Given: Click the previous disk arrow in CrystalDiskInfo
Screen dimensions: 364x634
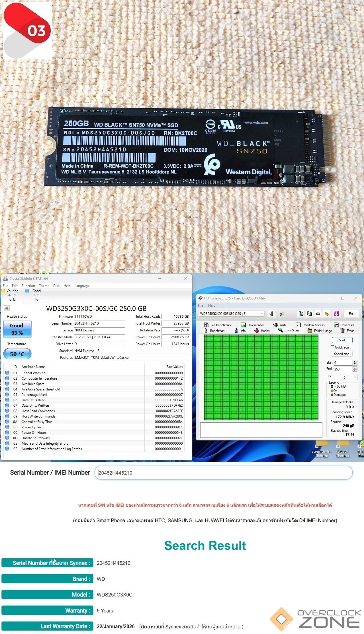Looking at the screenshot, I should coord(7,308).
